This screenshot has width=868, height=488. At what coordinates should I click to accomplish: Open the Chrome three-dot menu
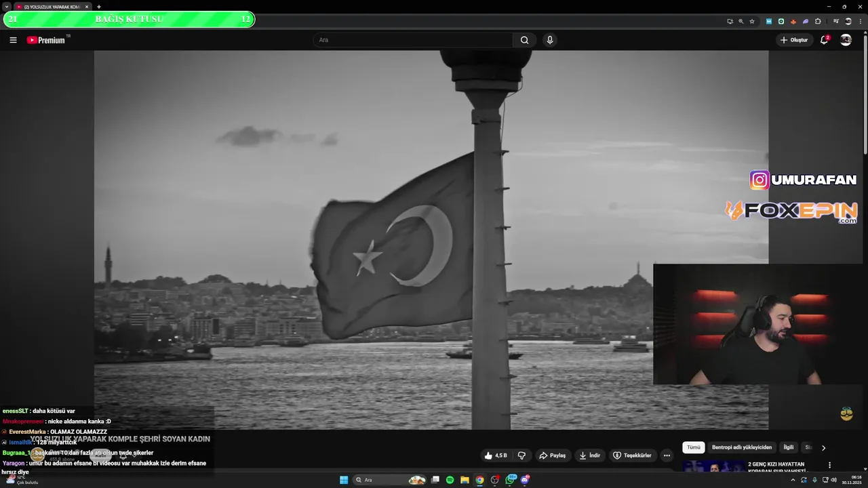(861, 21)
